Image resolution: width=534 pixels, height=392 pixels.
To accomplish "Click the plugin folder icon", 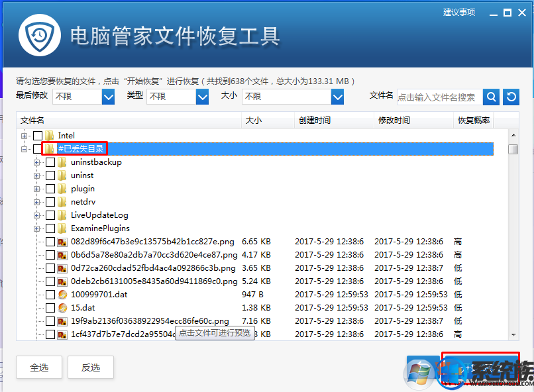I will 62,189.
